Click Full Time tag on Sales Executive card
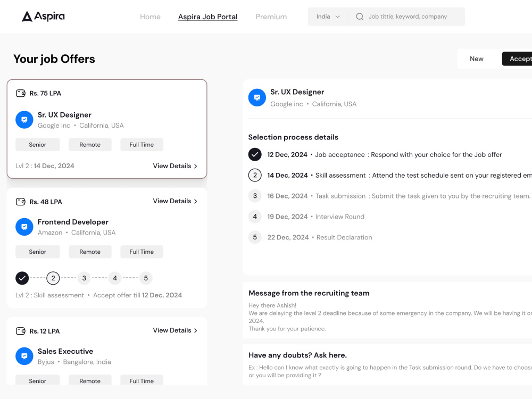The width and height of the screenshot is (532, 399). (x=142, y=380)
